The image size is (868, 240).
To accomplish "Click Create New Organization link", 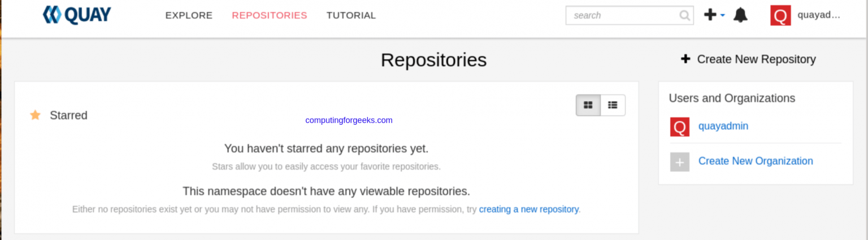I will pos(756,161).
